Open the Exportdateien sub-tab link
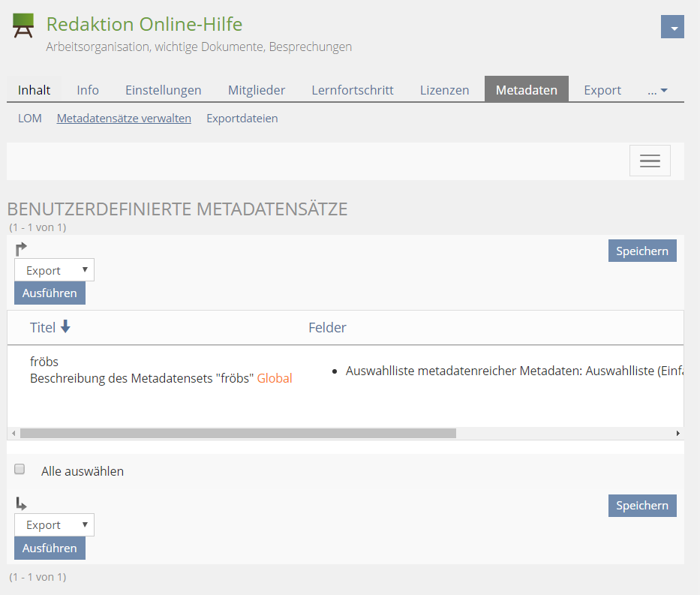The image size is (700, 595). 242,119
